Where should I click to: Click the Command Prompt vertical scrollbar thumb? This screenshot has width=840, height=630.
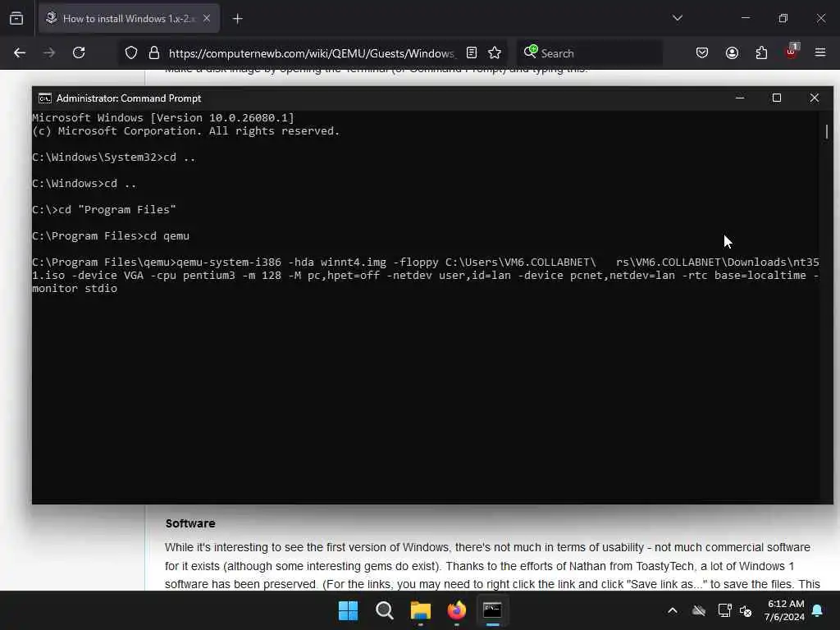click(x=827, y=132)
